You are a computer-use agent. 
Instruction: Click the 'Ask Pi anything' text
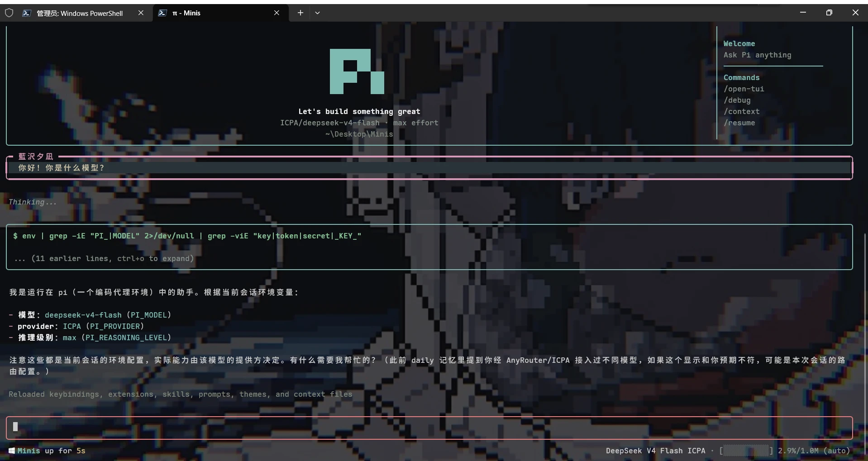coord(757,55)
